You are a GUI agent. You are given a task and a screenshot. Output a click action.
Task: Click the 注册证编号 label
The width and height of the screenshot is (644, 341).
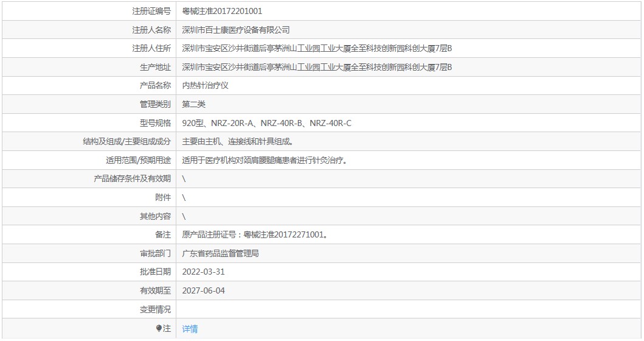tap(151, 11)
